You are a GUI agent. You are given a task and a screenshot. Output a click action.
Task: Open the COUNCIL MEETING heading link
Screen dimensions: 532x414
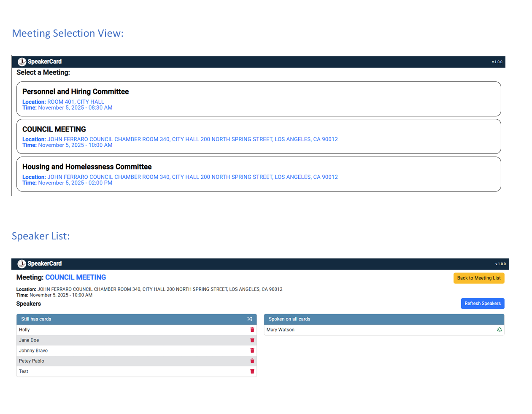pyautogui.click(x=76, y=277)
